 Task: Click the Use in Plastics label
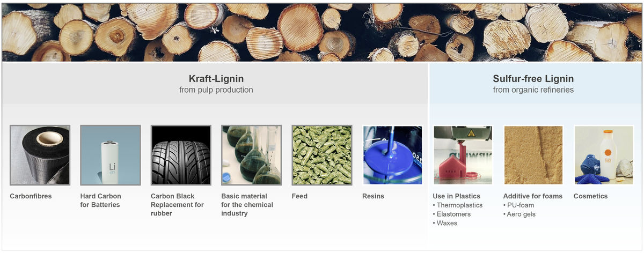click(x=457, y=196)
